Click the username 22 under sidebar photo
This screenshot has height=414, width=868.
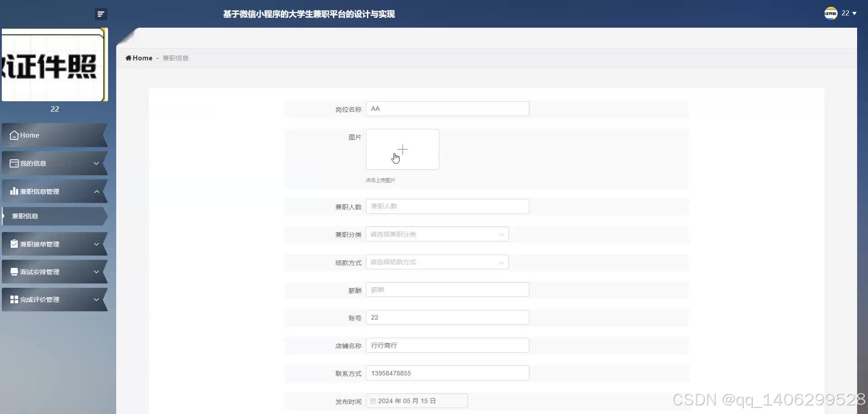[x=55, y=109]
